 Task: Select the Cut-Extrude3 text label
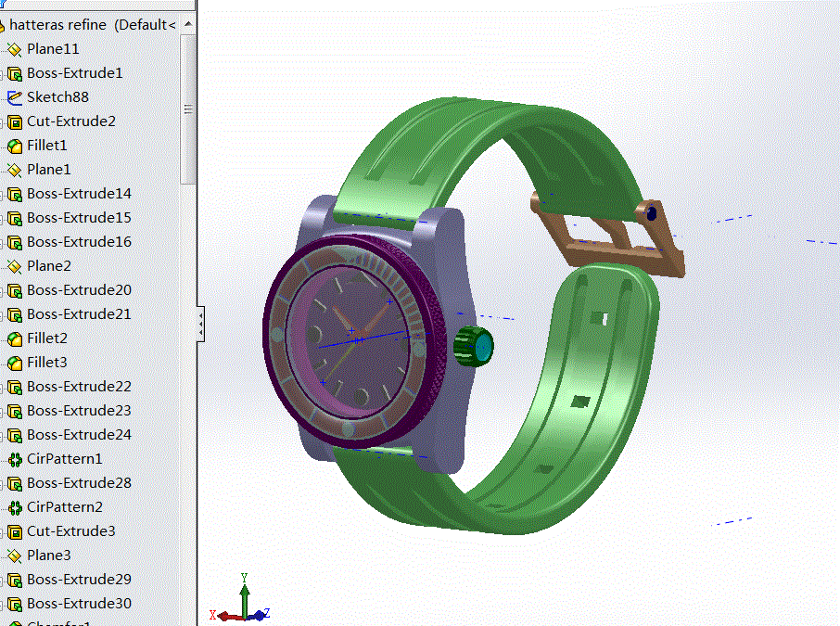click(x=71, y=531)
